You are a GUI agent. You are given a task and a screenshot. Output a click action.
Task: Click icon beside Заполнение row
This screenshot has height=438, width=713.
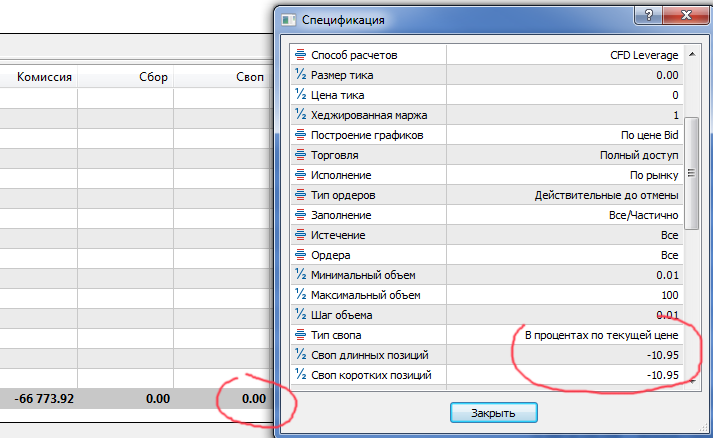(300, 215)
